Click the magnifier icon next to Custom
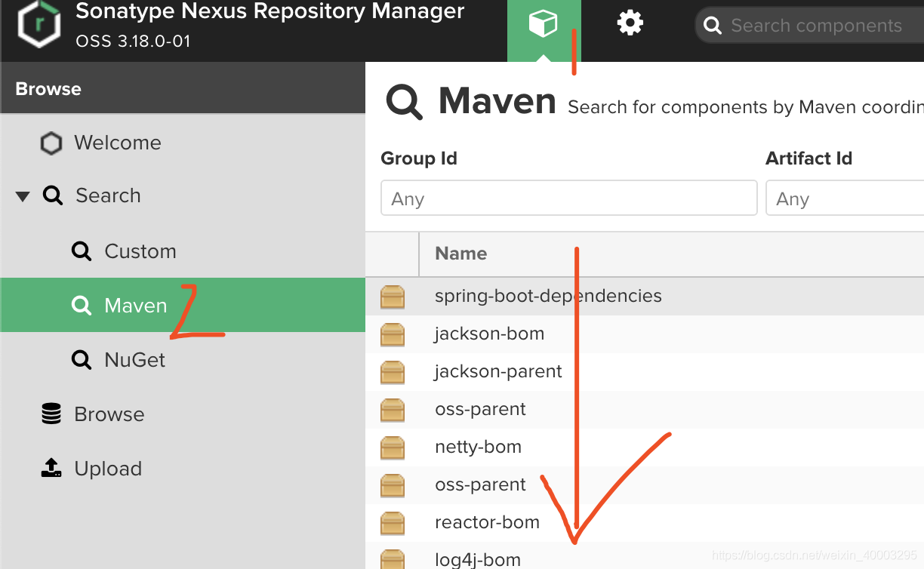Image resolution: width=924 pixels, height=569 pixels. click(81, 251)
